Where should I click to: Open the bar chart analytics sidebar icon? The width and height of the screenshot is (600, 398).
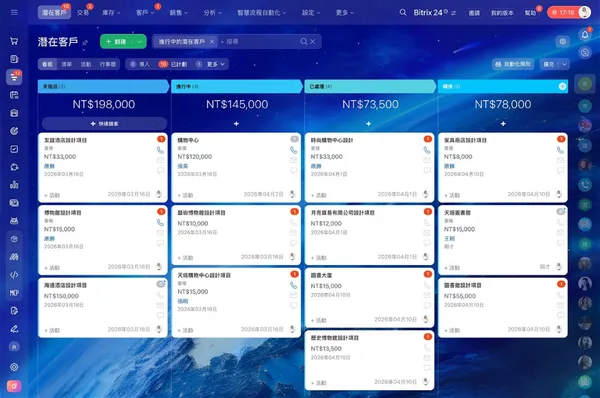point(14,185)
